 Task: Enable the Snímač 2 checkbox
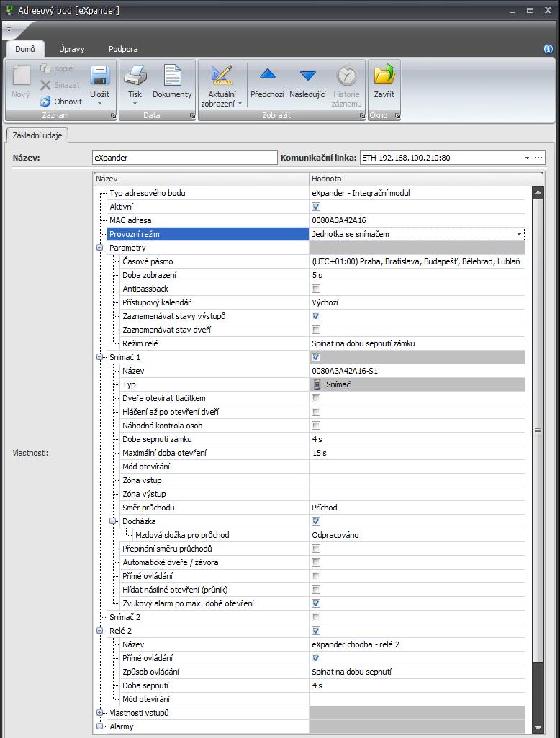pyautogui.click(x=316, y=616)
